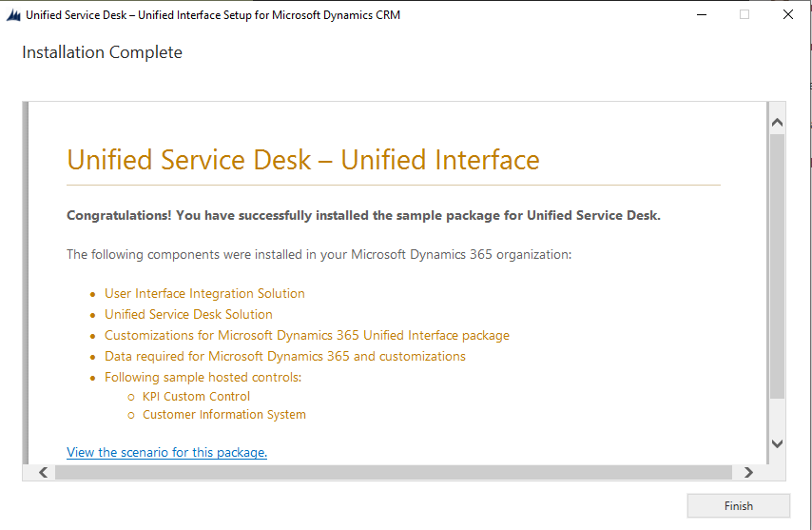The image size is (812, 530).
Task: Click the vertical scrollbar thumb
Action: [x=777, y=266]
